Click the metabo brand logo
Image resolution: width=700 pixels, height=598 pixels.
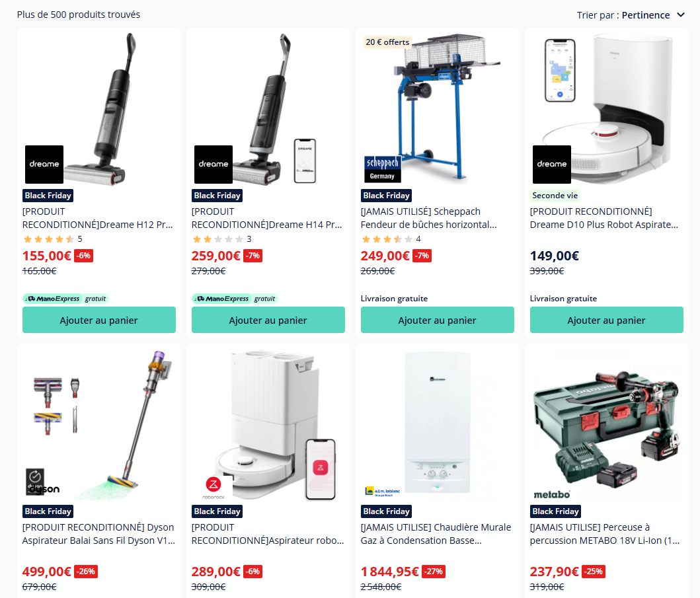coord(552,494)
